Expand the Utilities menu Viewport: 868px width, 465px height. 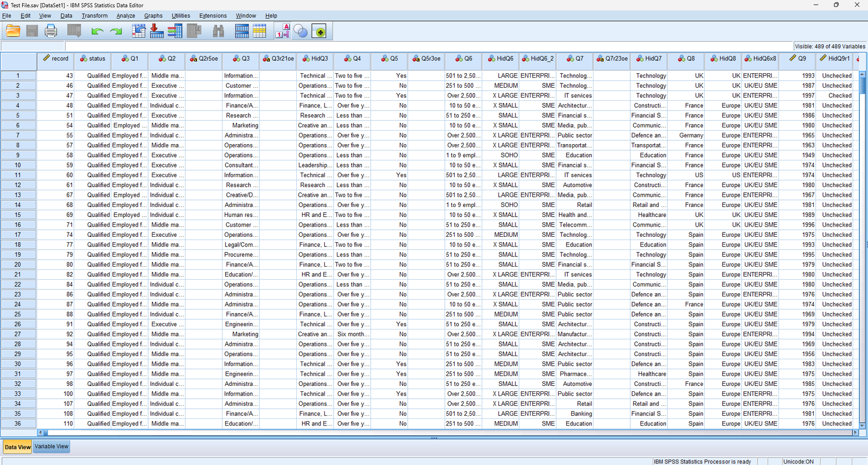tap(181, 16)
